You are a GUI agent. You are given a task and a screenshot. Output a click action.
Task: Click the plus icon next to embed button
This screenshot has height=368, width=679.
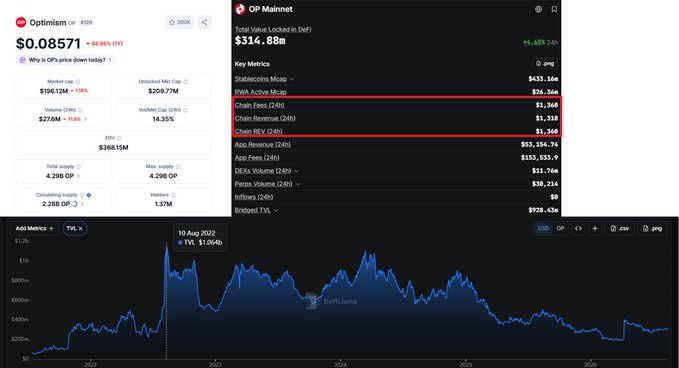(x=595, y=228)
